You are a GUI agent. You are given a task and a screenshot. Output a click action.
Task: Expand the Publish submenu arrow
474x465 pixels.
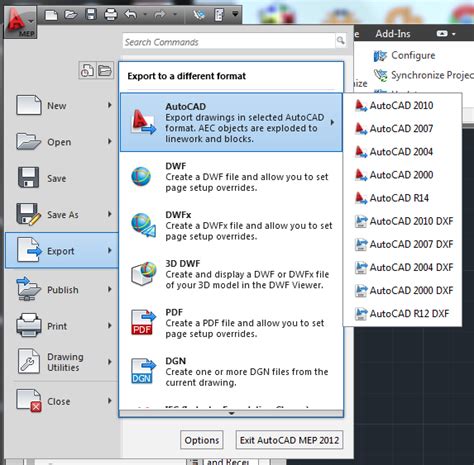(110, 289)
